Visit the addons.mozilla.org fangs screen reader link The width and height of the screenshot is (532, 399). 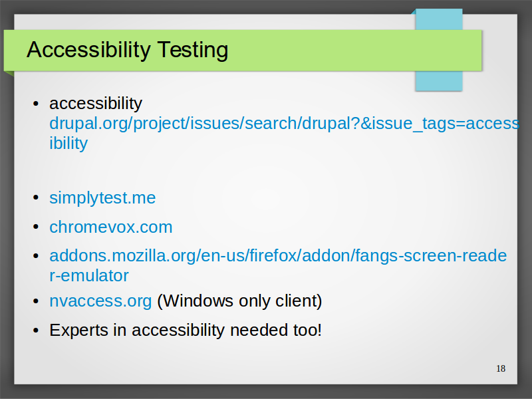click(278, 255)
